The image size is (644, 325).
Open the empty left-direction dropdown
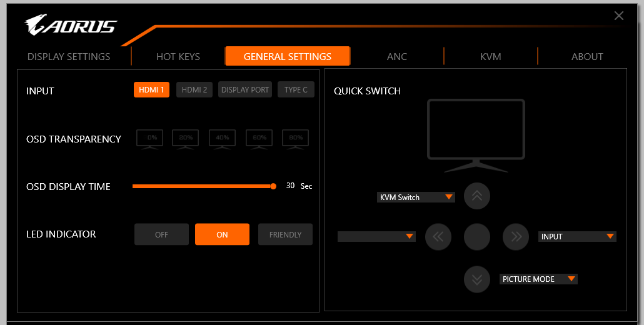click(x=376, y=236)
